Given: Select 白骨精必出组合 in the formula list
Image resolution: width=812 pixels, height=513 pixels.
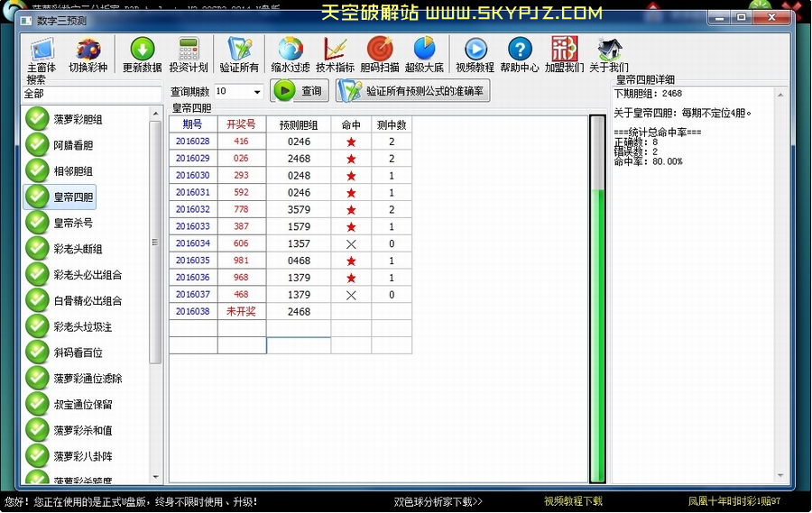Looking at the screenshot, I should 88,301.
